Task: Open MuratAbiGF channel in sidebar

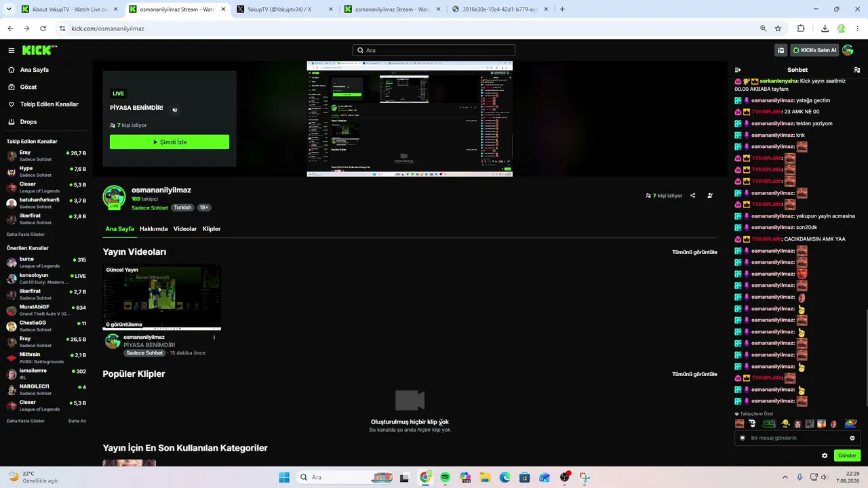Action: click(x=46, y=310)
